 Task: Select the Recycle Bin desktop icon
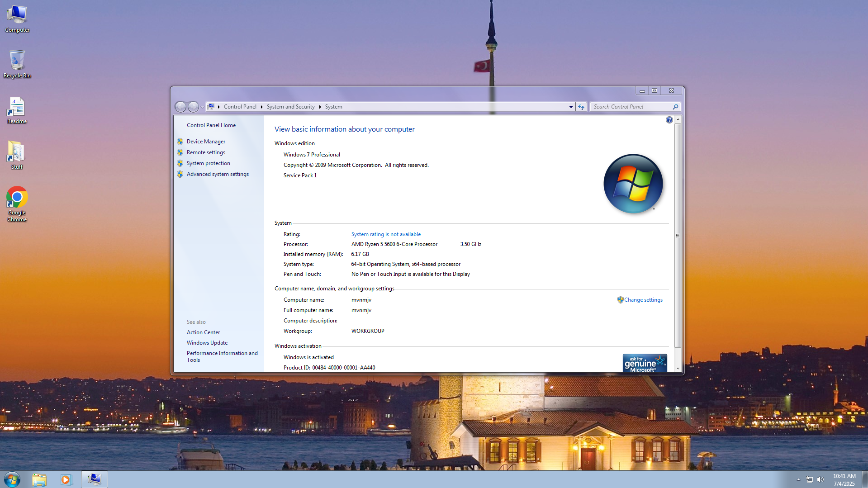coord(17,64)
